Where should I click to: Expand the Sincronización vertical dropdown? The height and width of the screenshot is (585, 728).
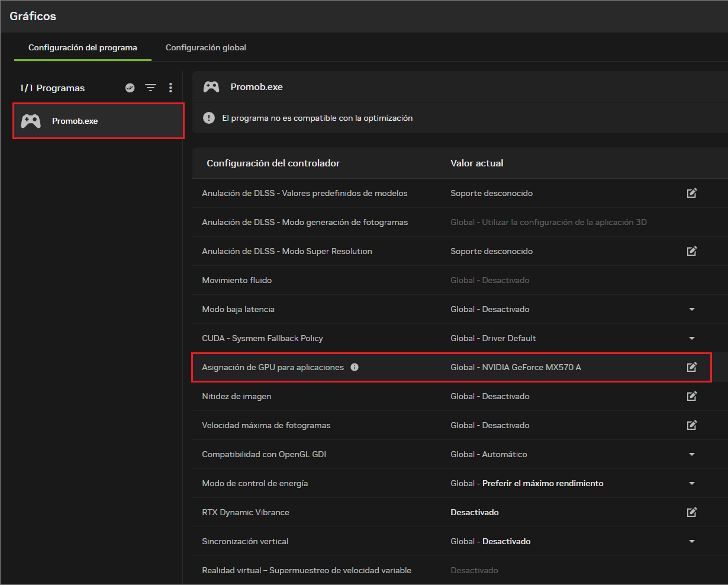692,541
